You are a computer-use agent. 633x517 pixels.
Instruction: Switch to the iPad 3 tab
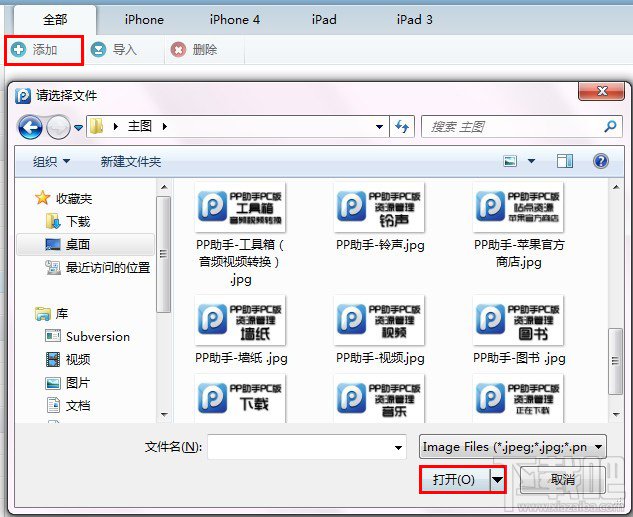pyautogui.click(x=415, y=19)
